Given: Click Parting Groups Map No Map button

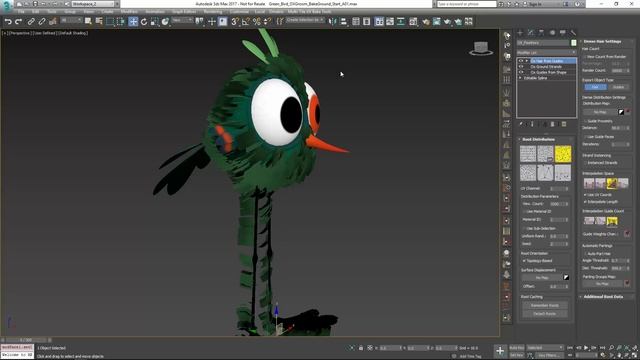Looking at the screenshot, I should (603, 284).
